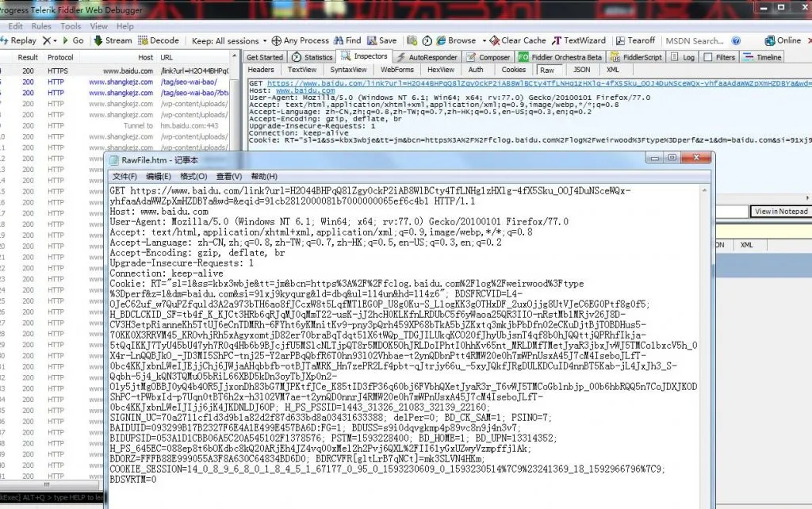Click the MSDN Search field
Screen dimensions: 812x509
tap(695, 41)
